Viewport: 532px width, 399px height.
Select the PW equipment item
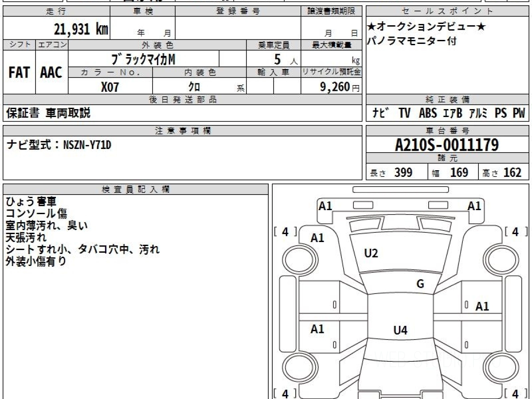point(519,113)
